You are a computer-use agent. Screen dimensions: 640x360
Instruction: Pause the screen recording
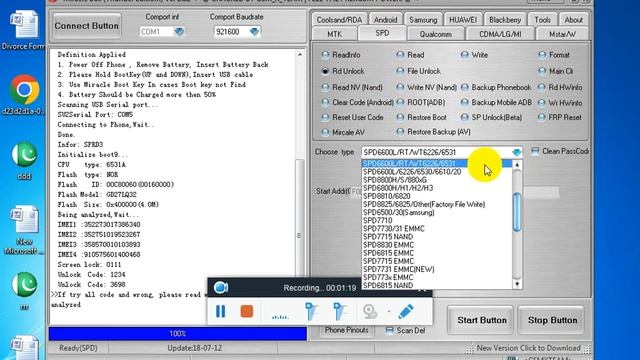click(x=220, y=311)
